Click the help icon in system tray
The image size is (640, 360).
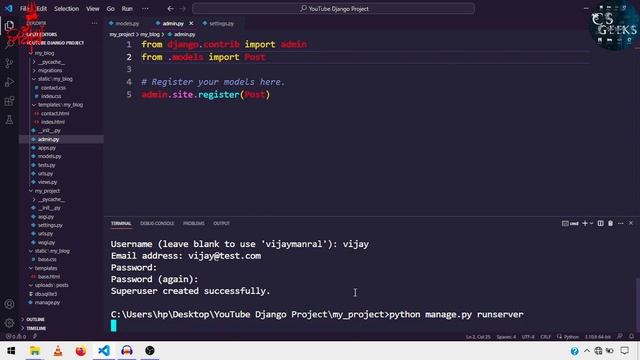[574, 351]
